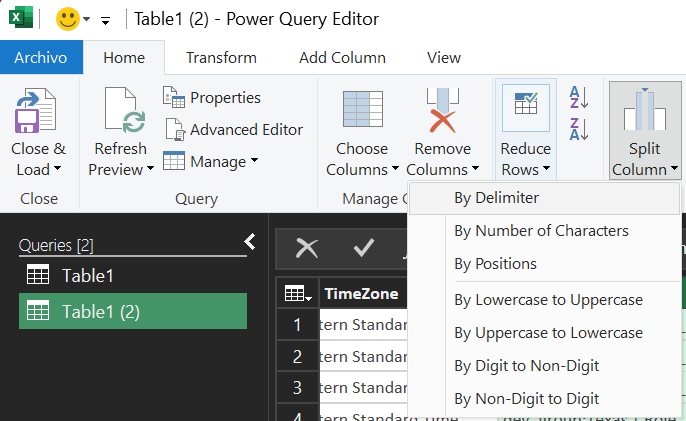Choose split By Number of Characters
This screenshot has height=421, width=686.
coord(544,231)
